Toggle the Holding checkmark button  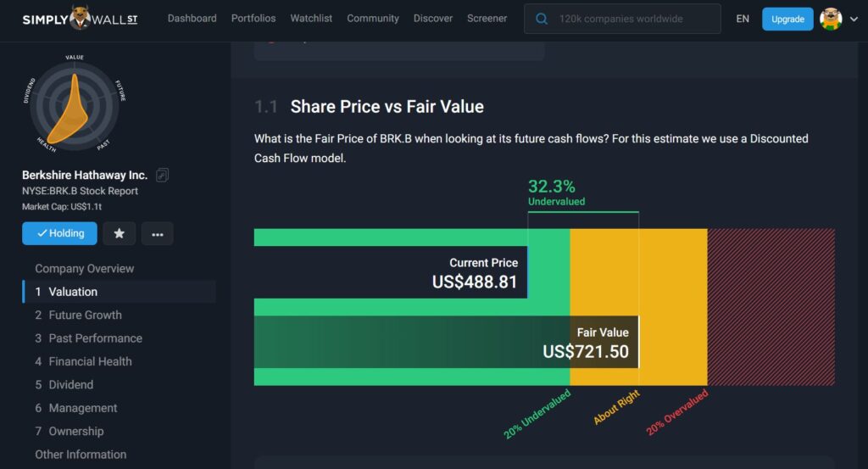pos(59,233)
